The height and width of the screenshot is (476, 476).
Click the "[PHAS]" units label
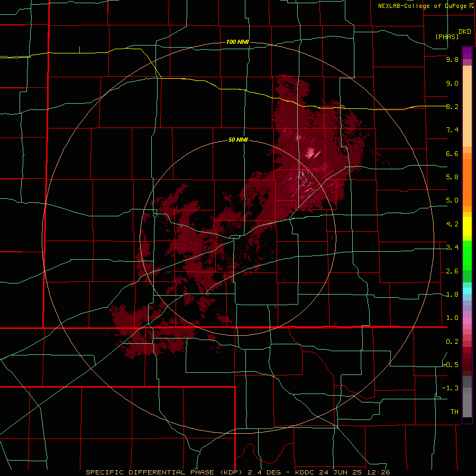point(447,36)
